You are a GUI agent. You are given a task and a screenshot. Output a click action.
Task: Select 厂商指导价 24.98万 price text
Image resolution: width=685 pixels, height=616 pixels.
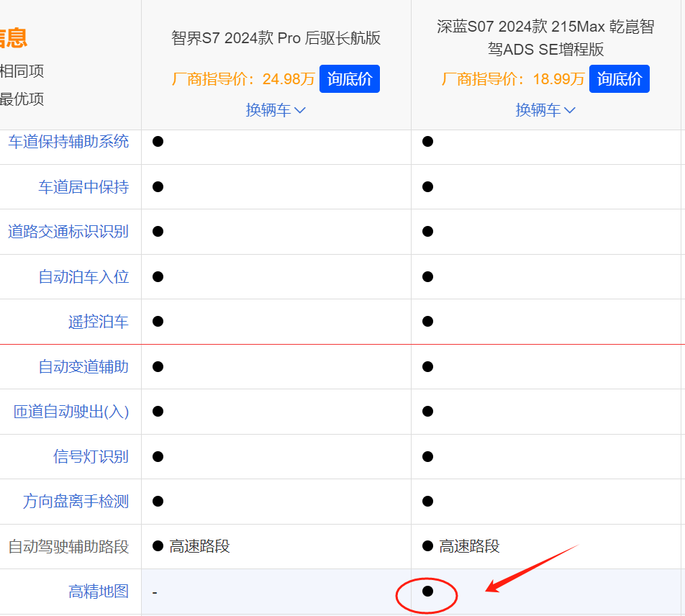[x=243, y=79]
